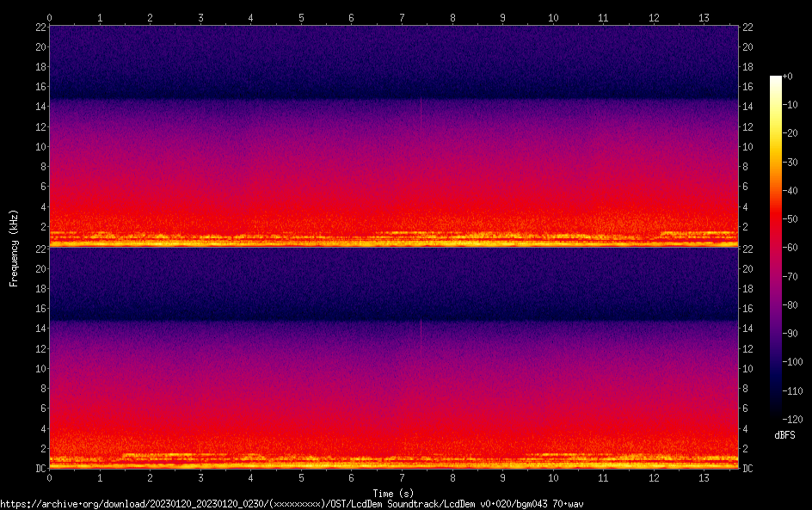Select the 0-second tick on the bottom time axis
Screen dimensions: 812x510
pyautogui.click(x=50, y=478)
